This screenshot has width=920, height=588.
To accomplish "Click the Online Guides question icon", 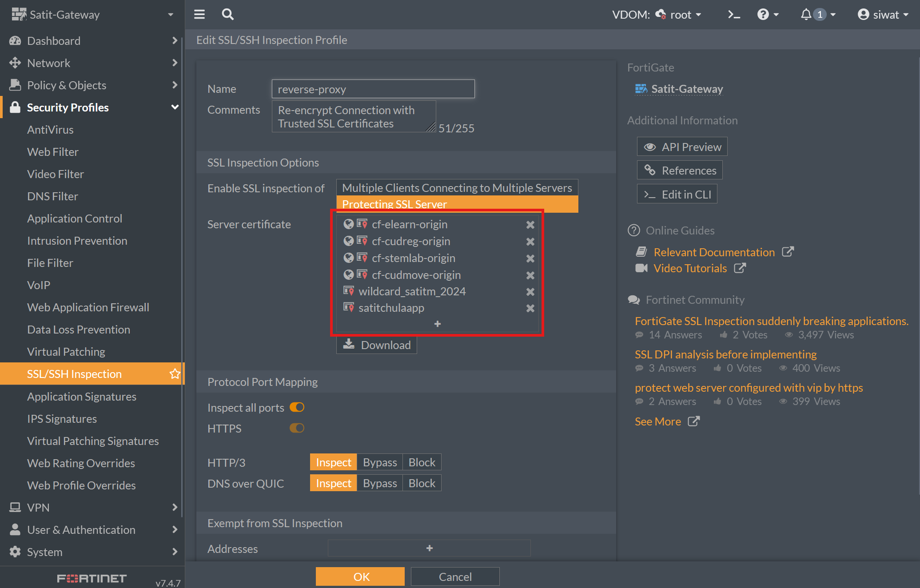I will (633, 230).
